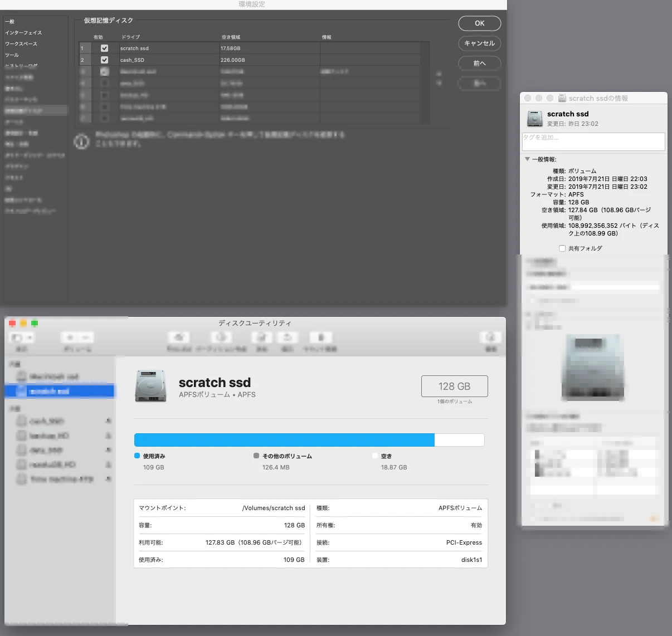Click the 126.4 MB other volumes value
Image resolution: width=672 pixels, height=636 pixels.
[x=276, y=467]
